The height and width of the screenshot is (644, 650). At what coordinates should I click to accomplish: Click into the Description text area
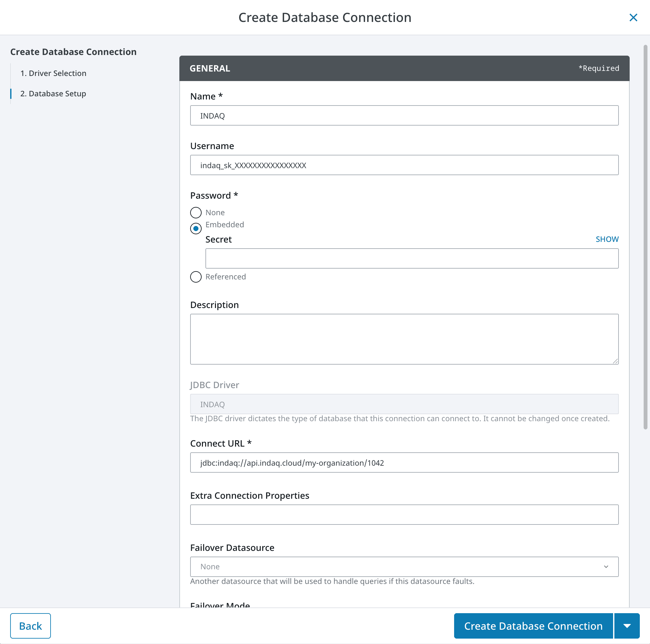pos(404,339)
